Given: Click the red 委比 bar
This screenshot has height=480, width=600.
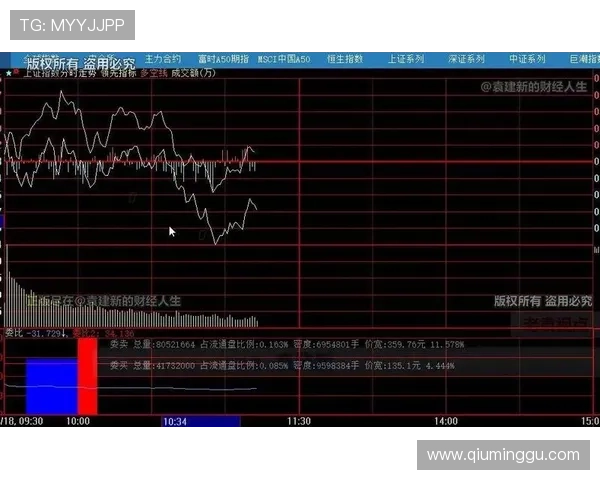Looking at the screenshot, I should [88, 376].
